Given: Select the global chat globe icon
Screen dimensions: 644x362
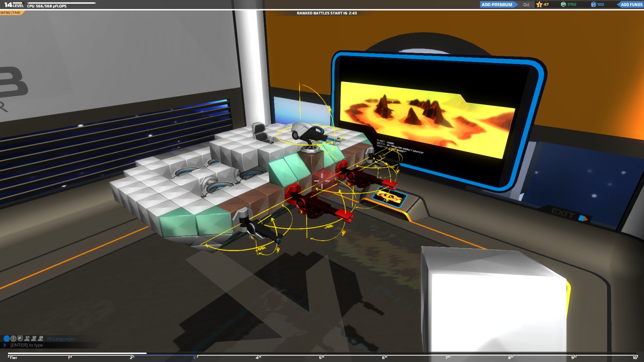Looking at the screenshot, I should (6, 339).
